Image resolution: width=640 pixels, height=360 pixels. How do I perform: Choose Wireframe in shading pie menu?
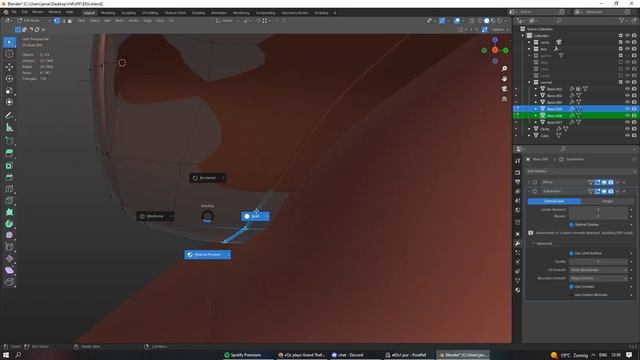(x=155, y=216)
